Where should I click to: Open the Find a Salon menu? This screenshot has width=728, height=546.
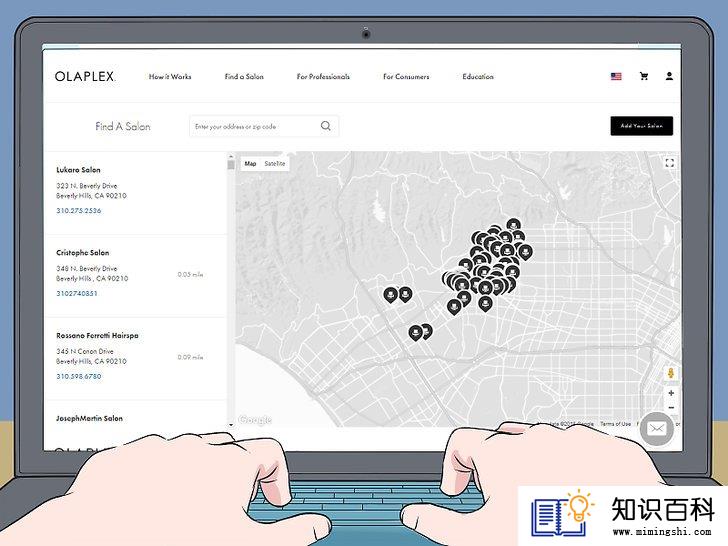244,77
